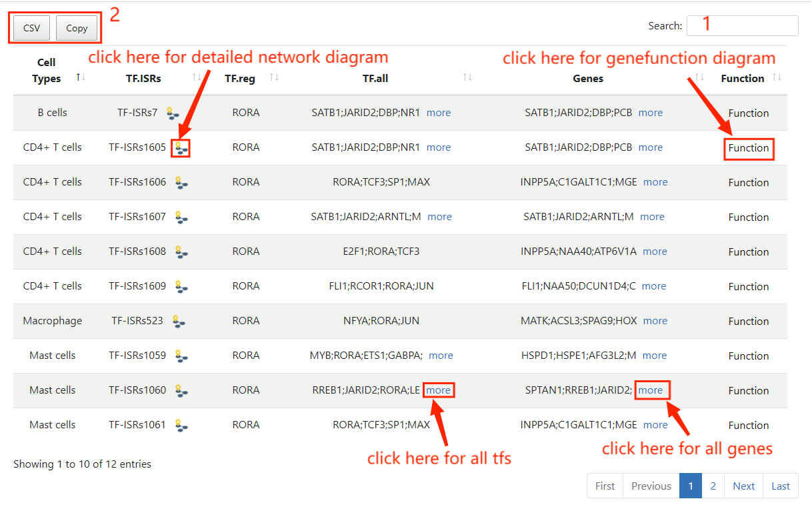Open network diagram icon for TF-ISRs1060
Viewport: 812px width, 529px height.
(x=181, y=390)
